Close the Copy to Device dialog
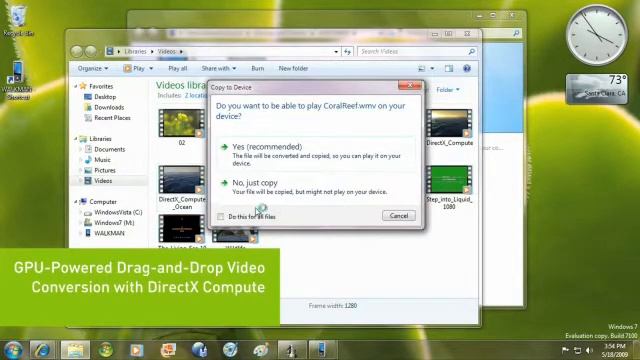 tap(410, 85)
